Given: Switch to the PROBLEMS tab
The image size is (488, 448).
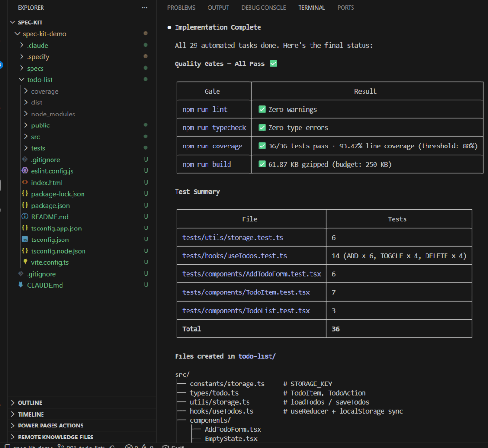Looking at the screenshot, I should click(x=181, y=8).
